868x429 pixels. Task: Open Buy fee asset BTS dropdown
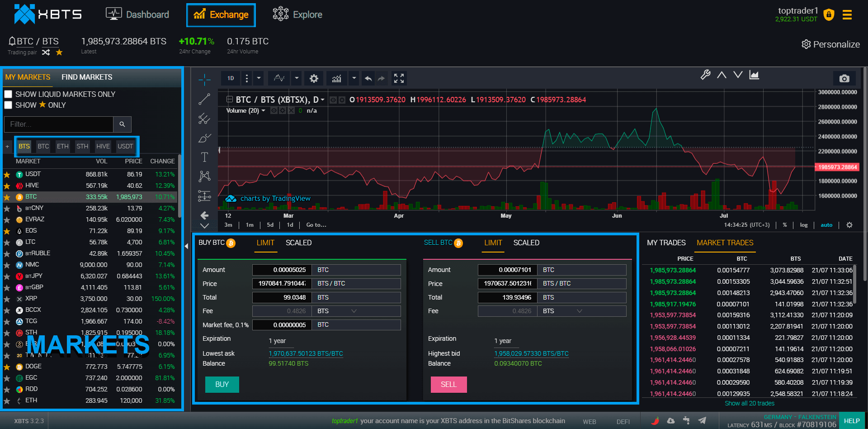354,311
